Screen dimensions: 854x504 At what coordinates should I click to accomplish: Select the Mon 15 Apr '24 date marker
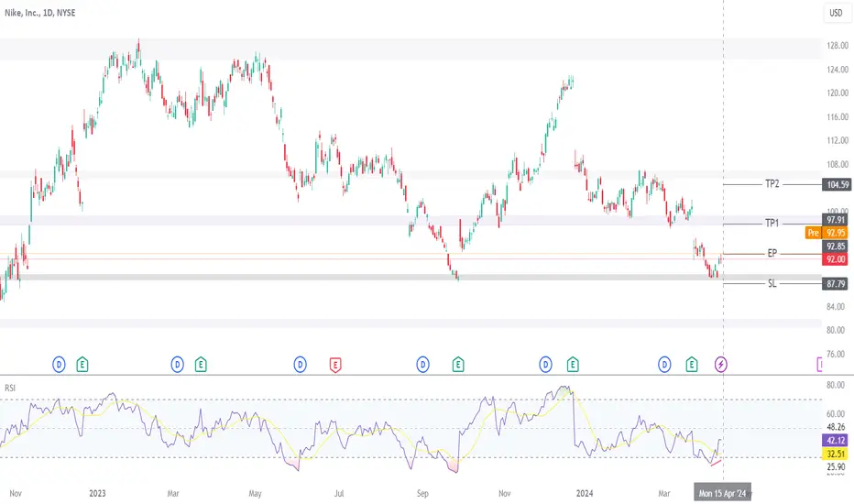point(722,493)
